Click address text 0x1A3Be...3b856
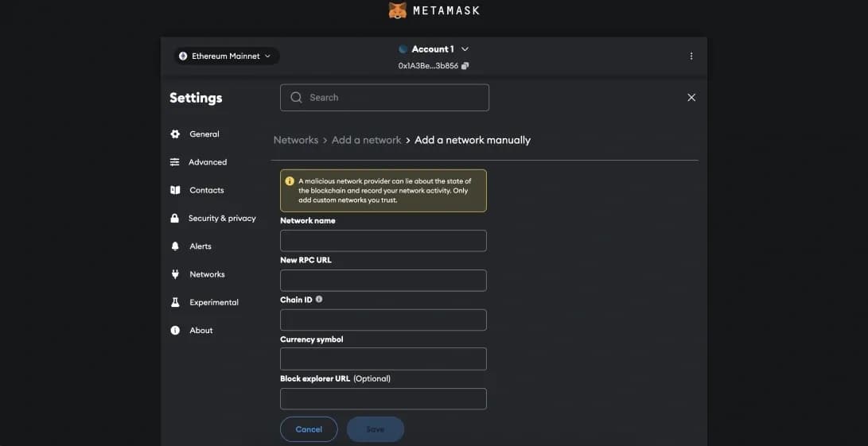868x446 pixels. [428, 66]
